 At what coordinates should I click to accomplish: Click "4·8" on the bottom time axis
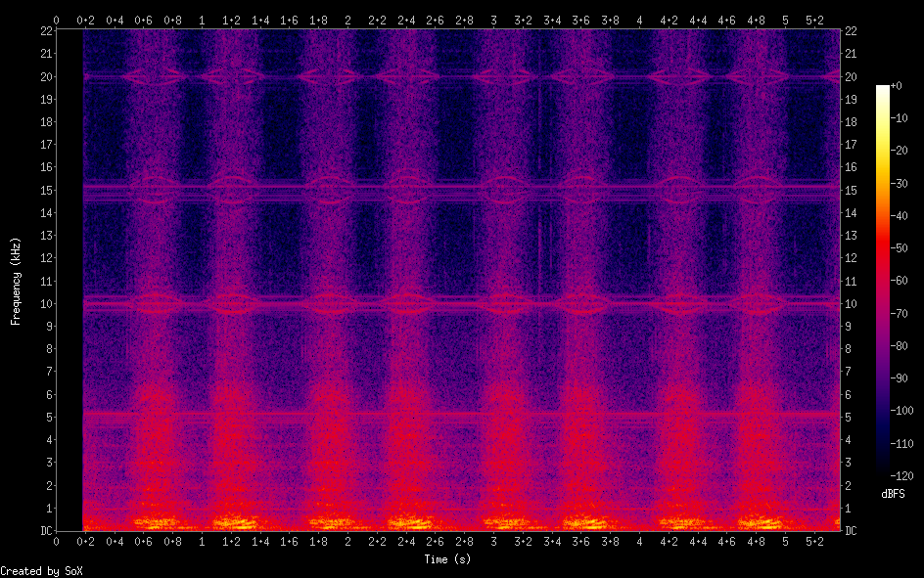(x=756, y=542)
